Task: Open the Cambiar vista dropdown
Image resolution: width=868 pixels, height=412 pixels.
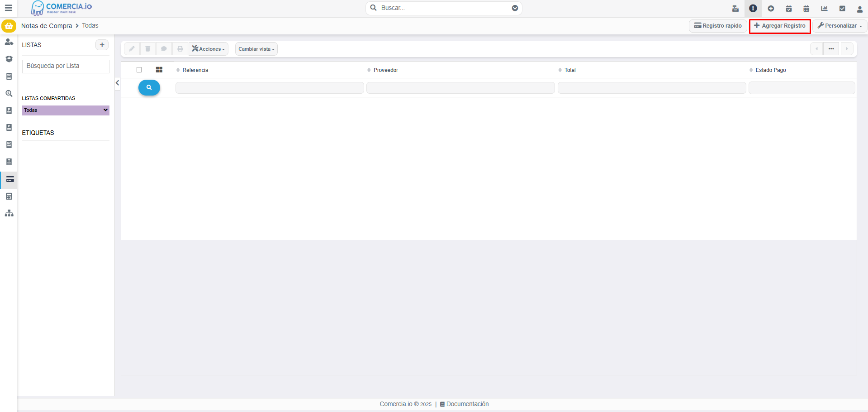Action: 256,49
